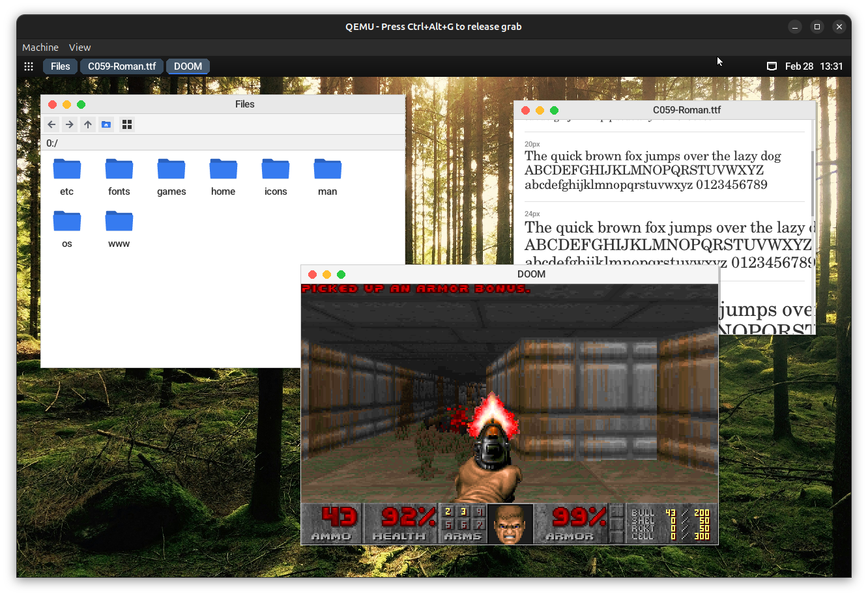Go back in Files toolbar
The height and width of the screenshot is (596, 868).
tap(52, 124)
